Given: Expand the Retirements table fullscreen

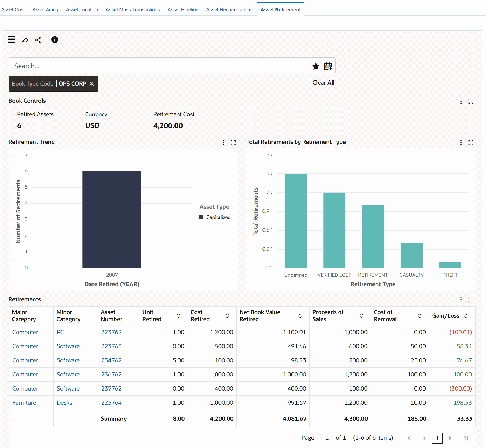Looking at the screenshot, I should click(x=471, y=300).
